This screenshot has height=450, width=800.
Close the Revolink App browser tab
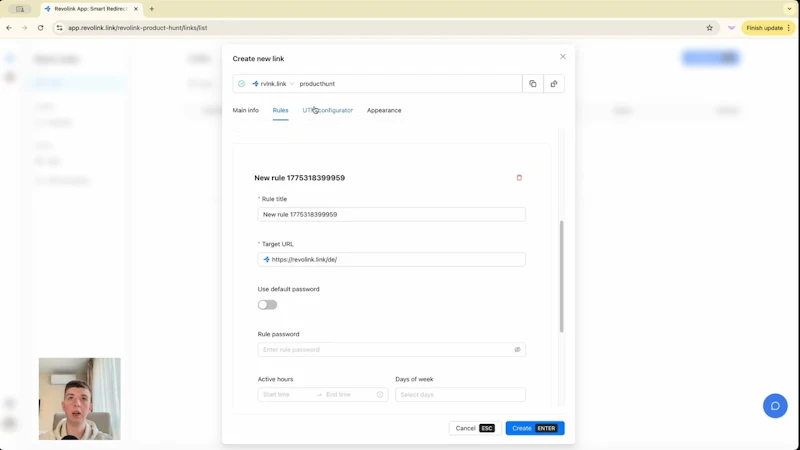point(136,9)
